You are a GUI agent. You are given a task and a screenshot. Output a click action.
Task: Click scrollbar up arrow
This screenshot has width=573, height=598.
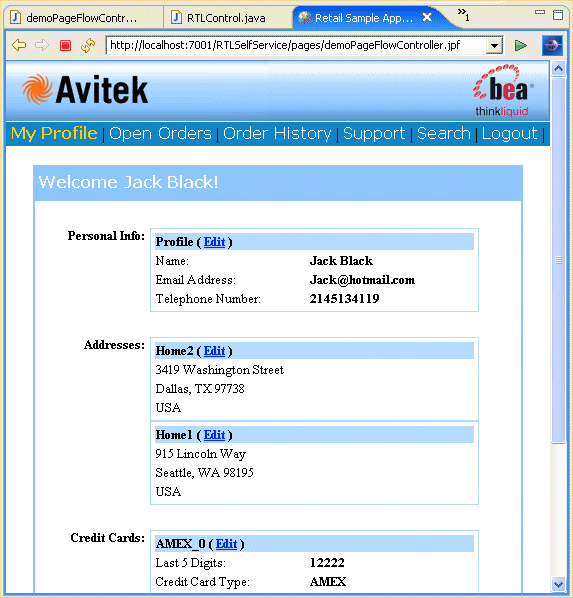(x=559, y=69)
